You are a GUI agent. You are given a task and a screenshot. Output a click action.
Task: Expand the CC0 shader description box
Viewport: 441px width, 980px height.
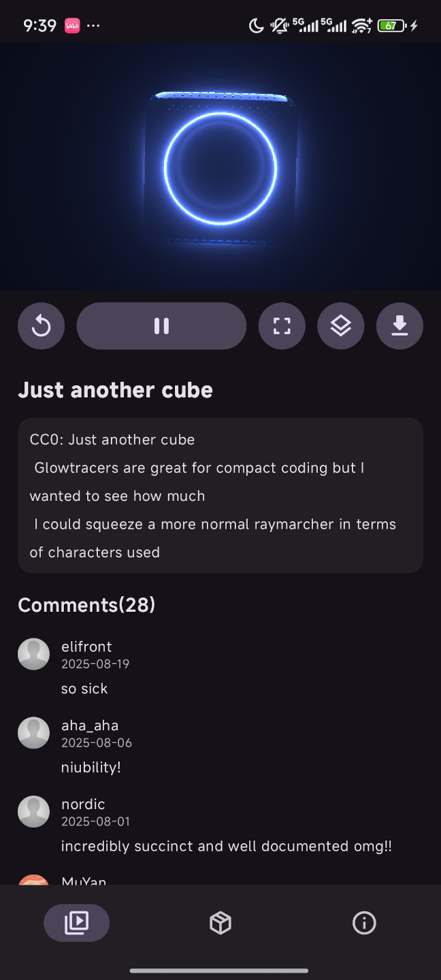220,495
